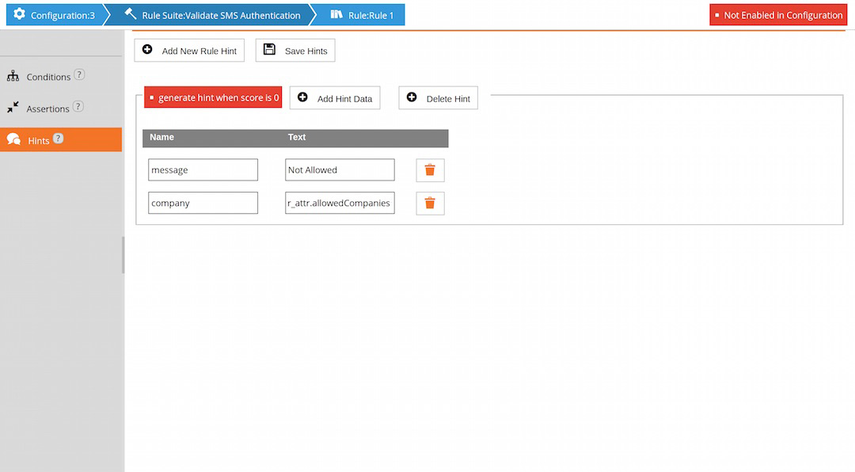The width and height of the screenshot is (855, 472).
Task: Click plus icon on Add Hint Data
Action: 303,97
